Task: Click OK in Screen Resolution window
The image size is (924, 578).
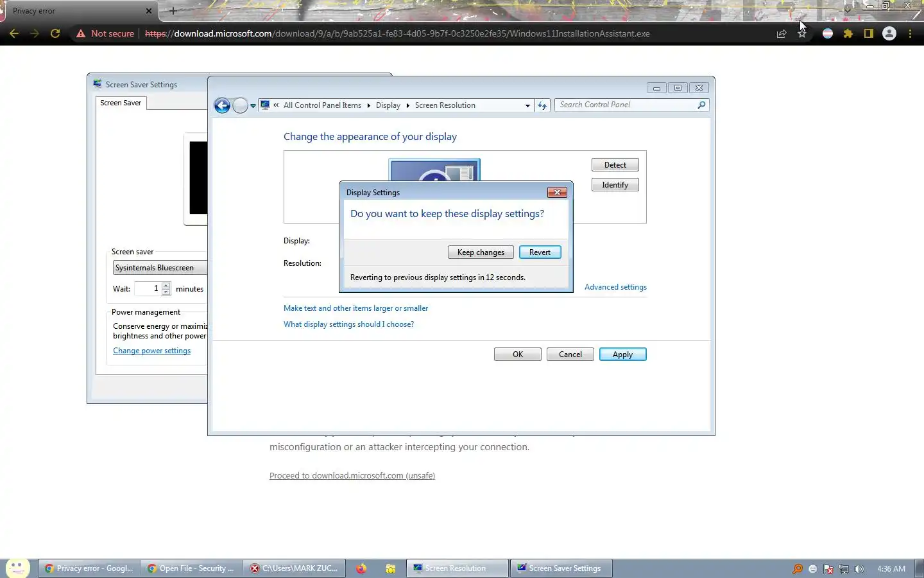Action: click(517, 355)
